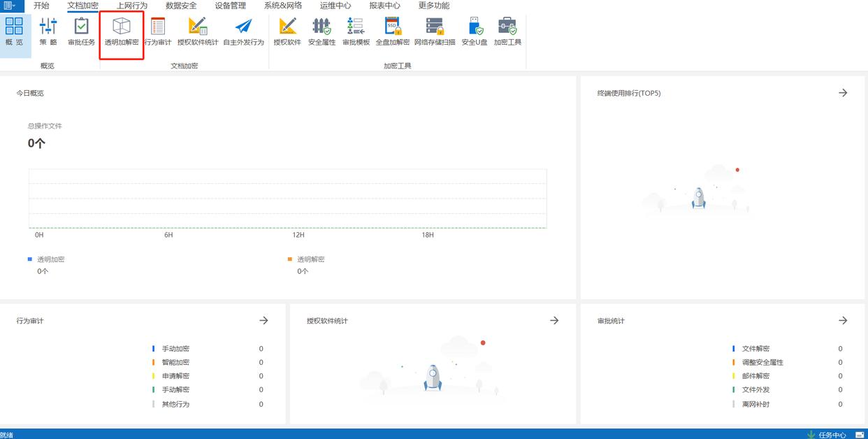Image resolution: width=868 pixels, height=439 pixels.
Task: Open 授权软件统计 ribbon icon
Action: pyautogui.click(x=198, y=31)
